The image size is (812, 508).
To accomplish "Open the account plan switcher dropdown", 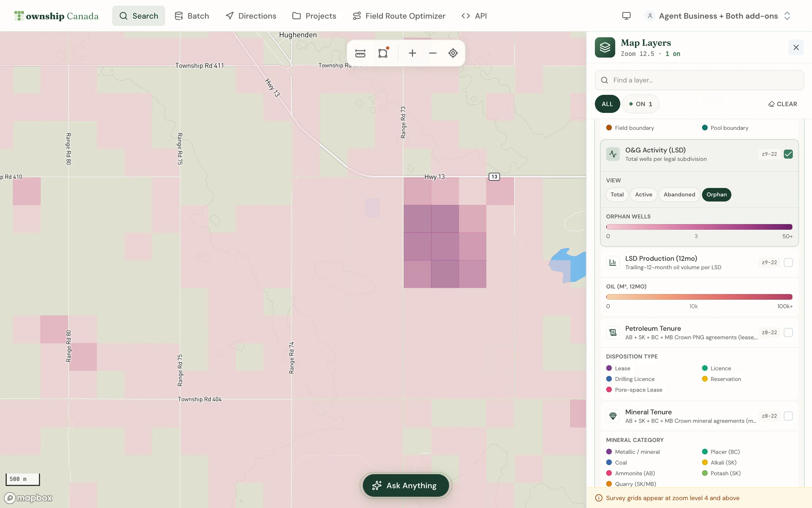I will click(x=718, y=16).
